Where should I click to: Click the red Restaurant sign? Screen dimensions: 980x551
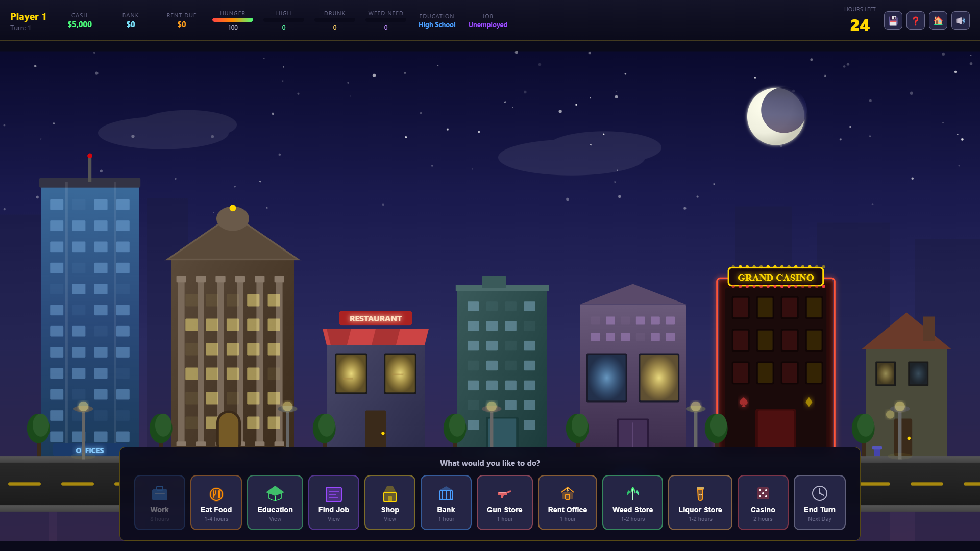point(375,318)
